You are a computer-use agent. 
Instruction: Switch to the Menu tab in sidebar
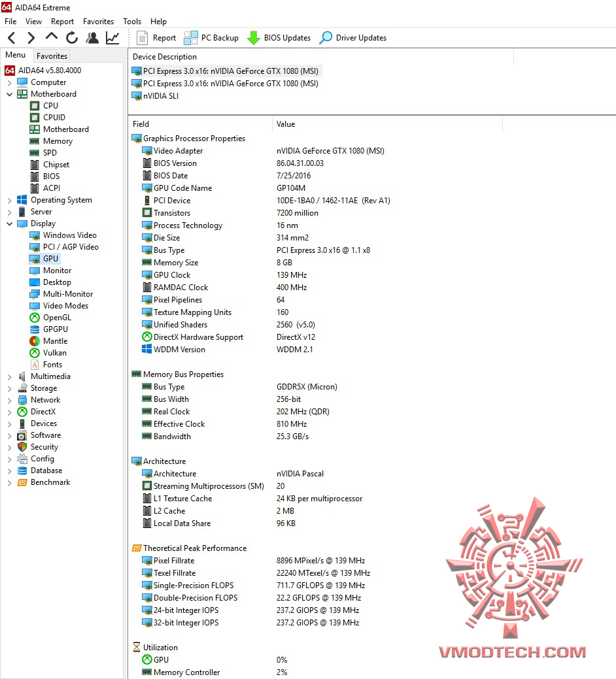[16, 55]
